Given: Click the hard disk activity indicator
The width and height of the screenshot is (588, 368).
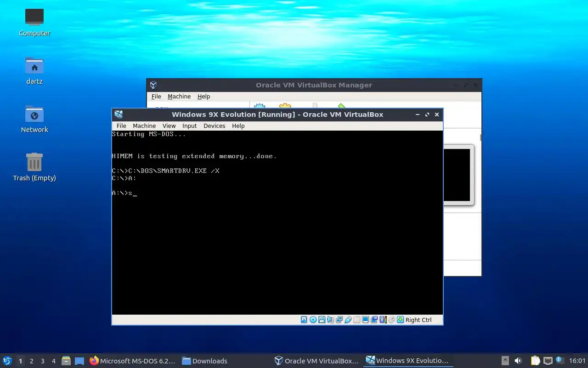Looking at the screenshot, I should pos(304,320).
